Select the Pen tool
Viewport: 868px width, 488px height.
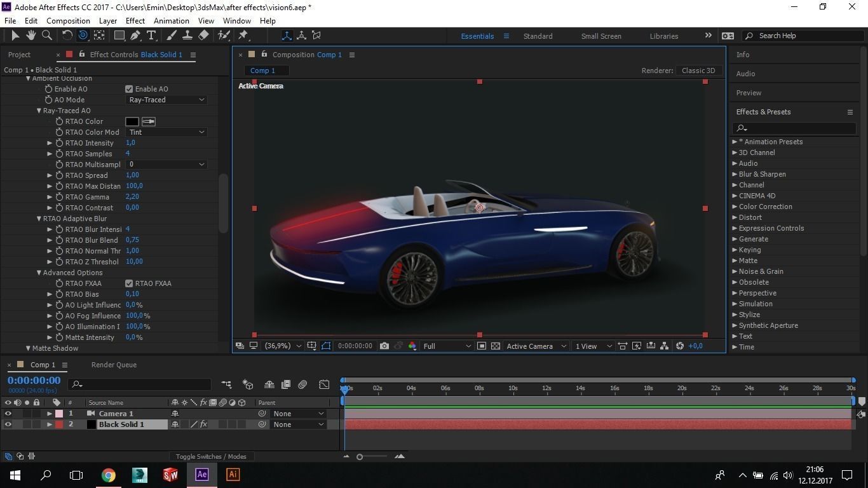click(136, 36)
